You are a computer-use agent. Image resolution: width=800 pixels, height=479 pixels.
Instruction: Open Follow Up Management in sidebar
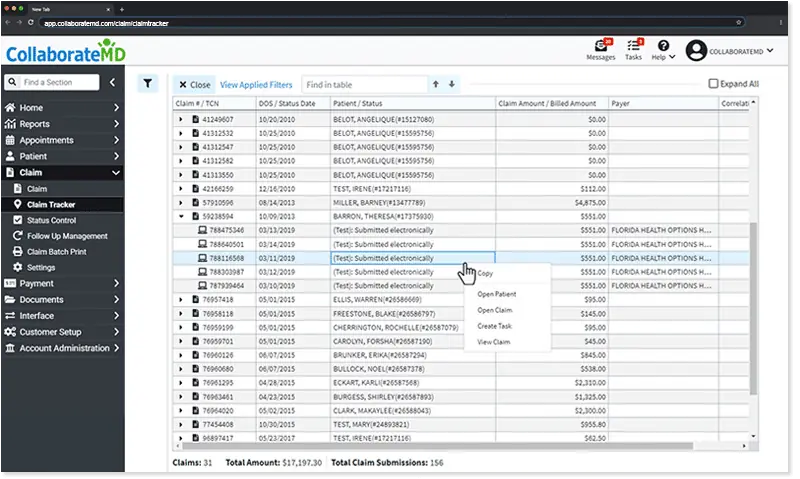[67, 236]
